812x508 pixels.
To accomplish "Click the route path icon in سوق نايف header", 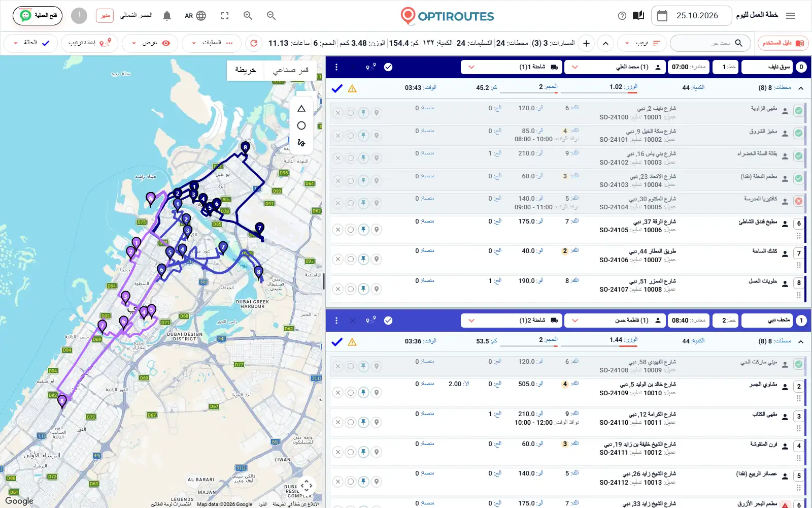I will tap(370, 67).
